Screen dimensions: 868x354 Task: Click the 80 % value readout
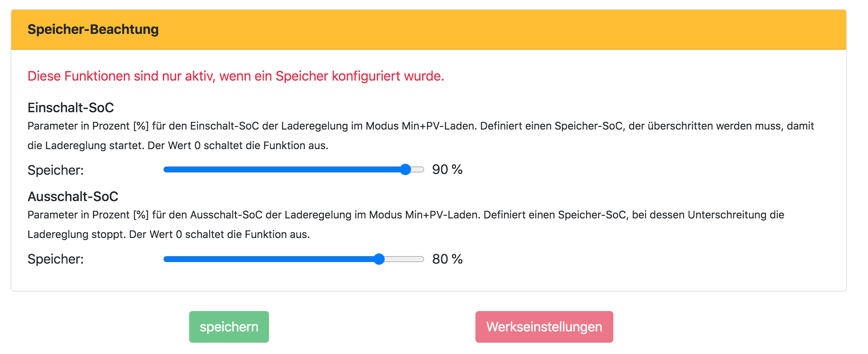point(447,259)
